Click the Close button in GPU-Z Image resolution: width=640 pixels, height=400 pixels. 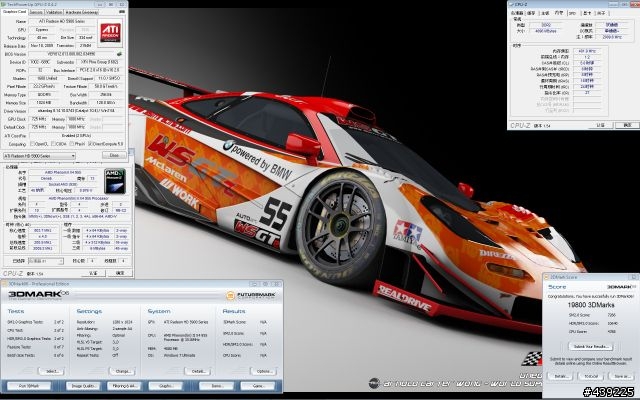pos(114,156)
